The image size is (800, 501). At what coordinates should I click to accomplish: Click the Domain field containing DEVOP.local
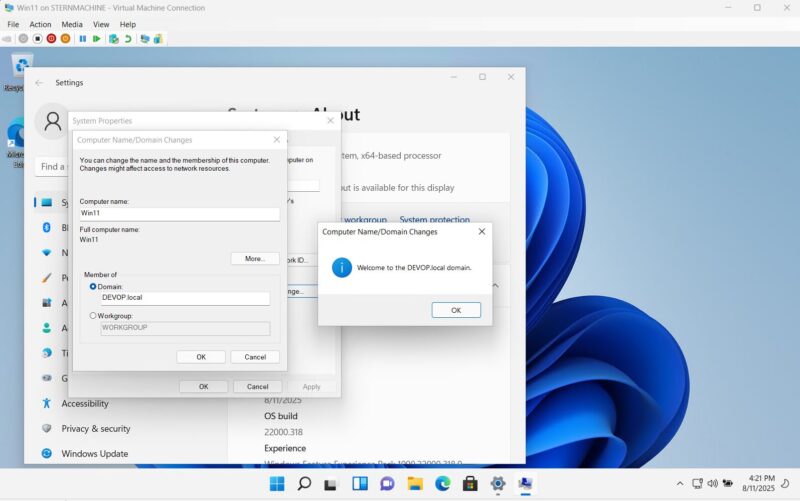[185, 298]
